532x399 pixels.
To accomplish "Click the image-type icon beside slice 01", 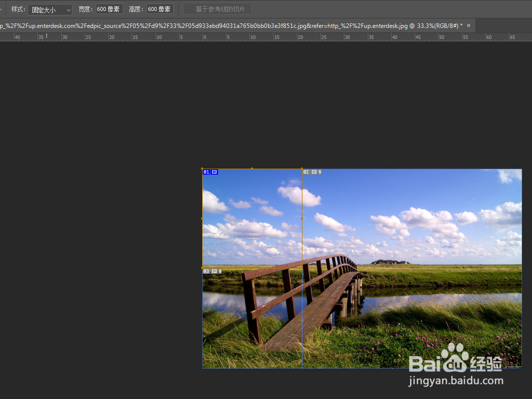I will [x=215, y=172].
